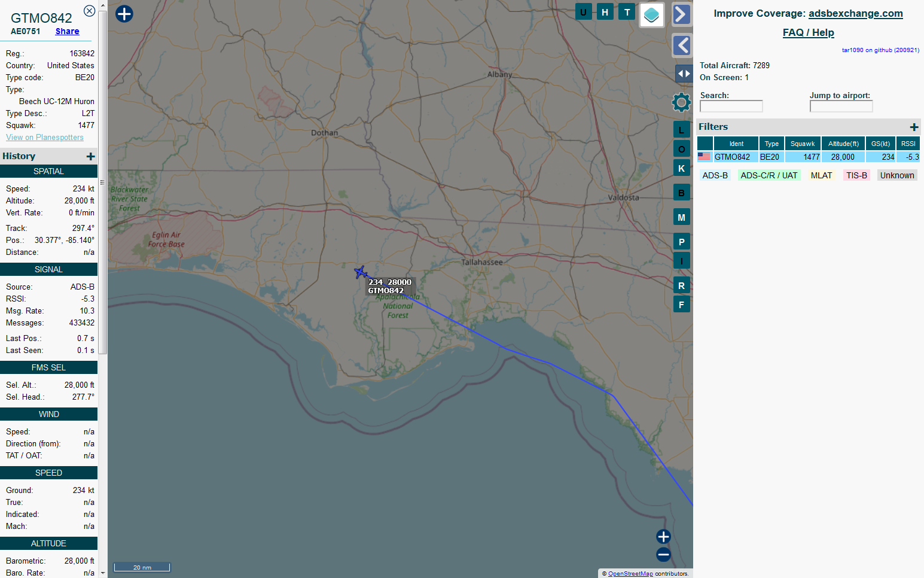Image resolution: width=924 pixels, height=578 pixels.
Task: Open the map layers selector
Action: click(x=652, y=15)
